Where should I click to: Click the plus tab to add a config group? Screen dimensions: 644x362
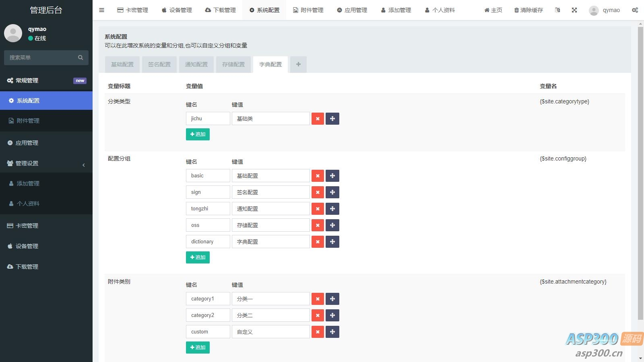tap(298, 64)
